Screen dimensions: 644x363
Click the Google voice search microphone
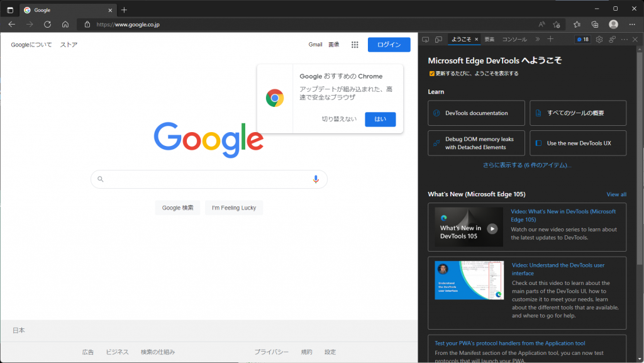(316, 179)
